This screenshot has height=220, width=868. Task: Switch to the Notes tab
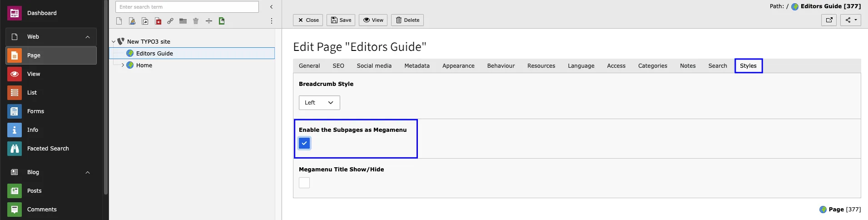point(688,66)
